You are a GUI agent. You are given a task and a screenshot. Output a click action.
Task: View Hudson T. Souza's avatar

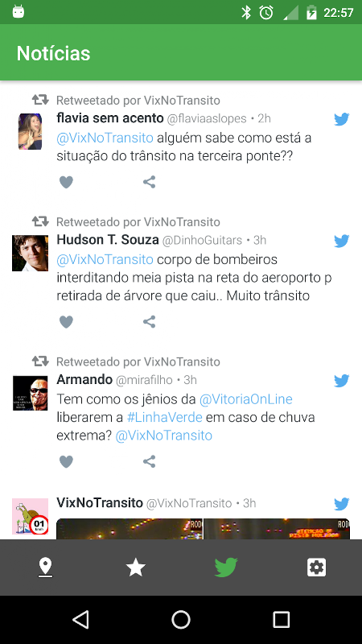click(x=30, y=253)
